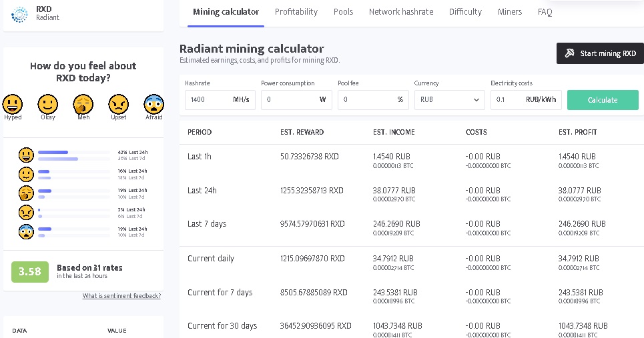The width and height of the screenshot is (644, 338).
Task: Open the FAQ tab
Action: [545, 12]
